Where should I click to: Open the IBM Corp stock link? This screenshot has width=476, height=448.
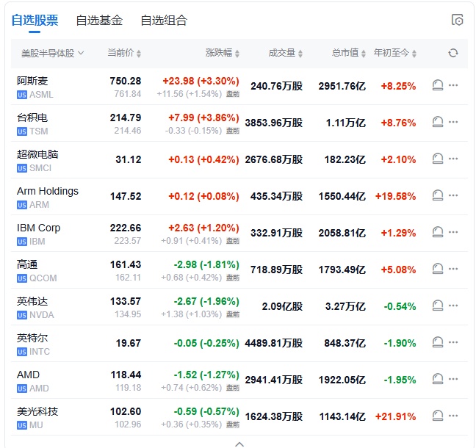click(x=39, y=228)
